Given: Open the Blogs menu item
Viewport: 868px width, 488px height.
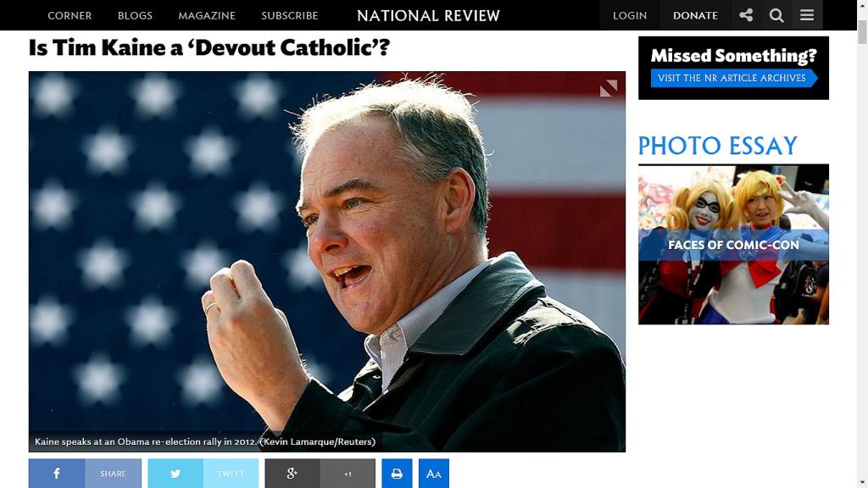Looking at the screenshot, I should tap(135, 15).
